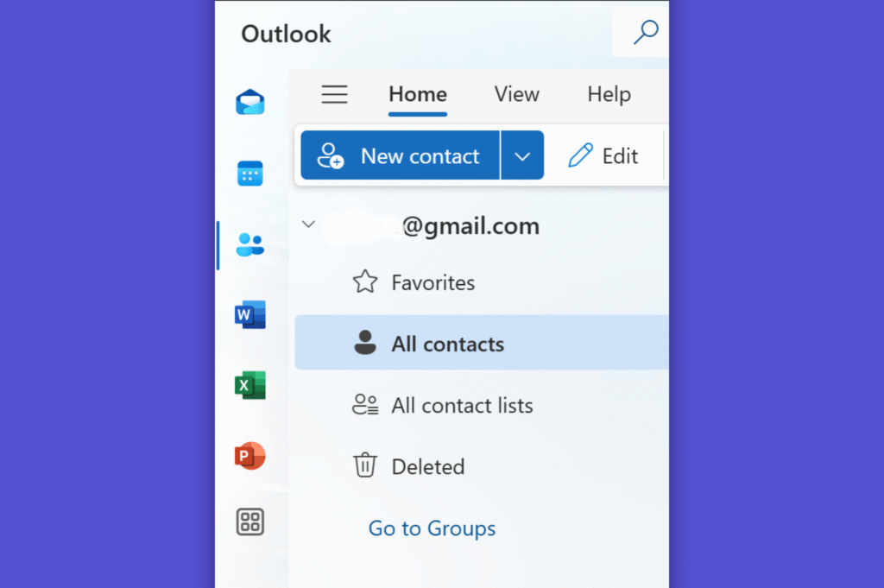This screenshot has height=588, width=884.
Task: Click the search magnifier icon
Action: pyautogui.click(x=646, y=32)
